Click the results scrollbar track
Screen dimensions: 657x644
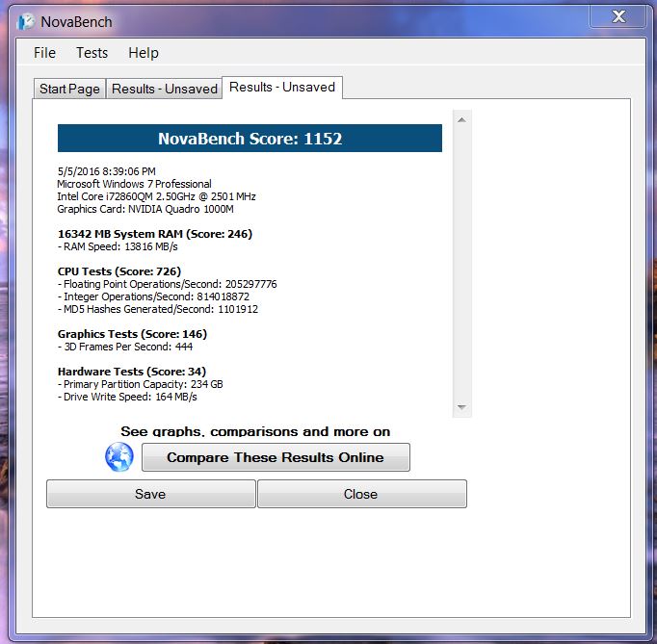tap(461, 264)
